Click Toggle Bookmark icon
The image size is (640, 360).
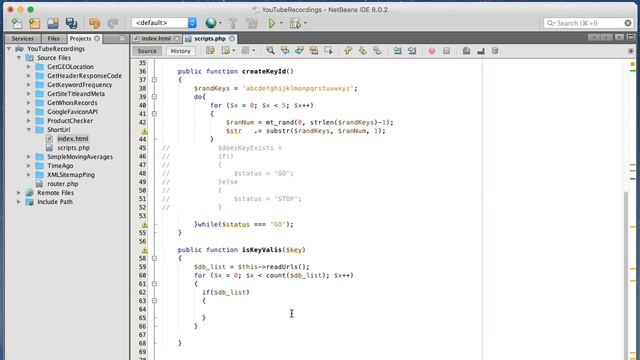point(377,51)
